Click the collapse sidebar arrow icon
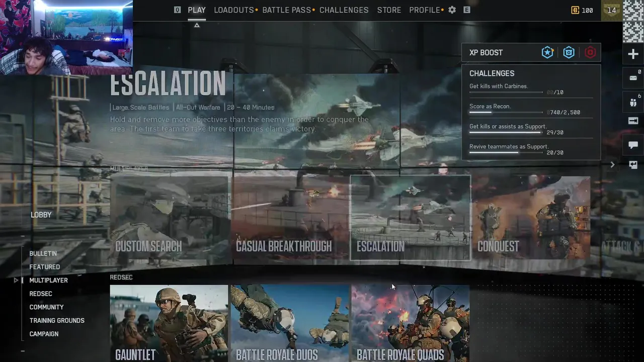The width and height of the screenshot is (644, 362). point(633,121)
